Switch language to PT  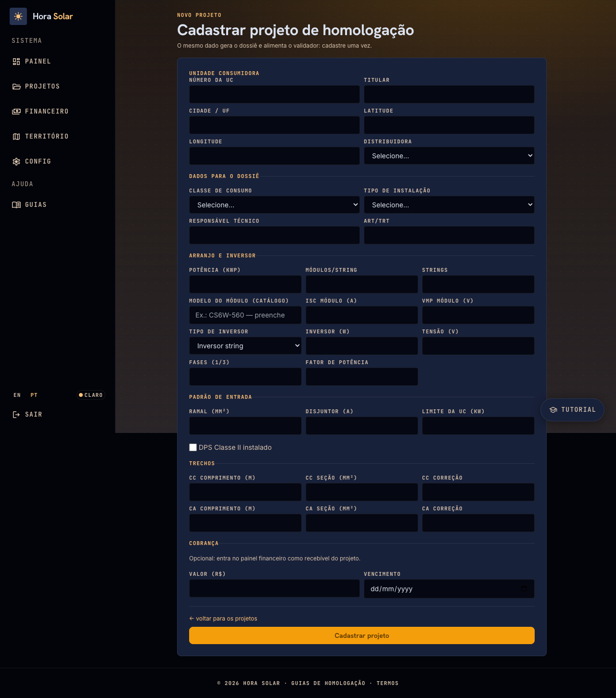pyautogui.click(x=34, y=395)
